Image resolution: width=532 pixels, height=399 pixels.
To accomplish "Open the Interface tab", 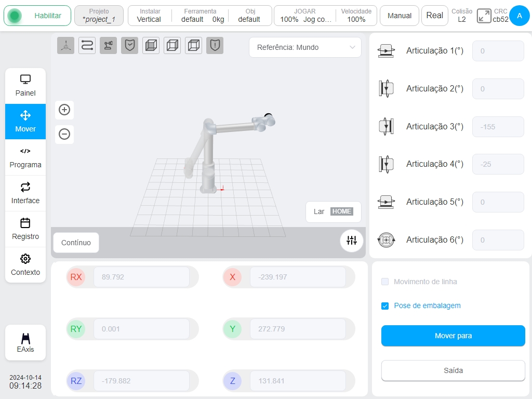I will click(x=25, y=193).
